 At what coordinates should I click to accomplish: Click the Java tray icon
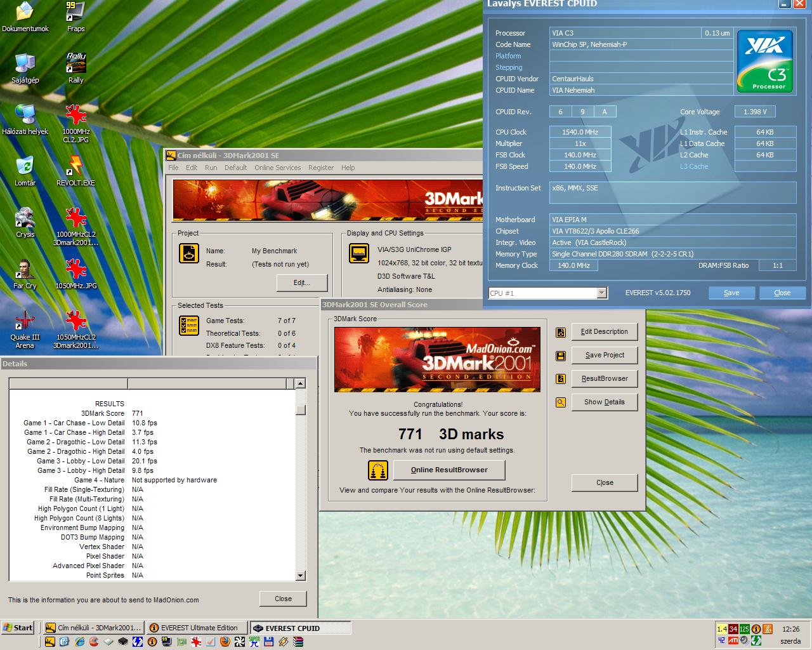(768, 629)
